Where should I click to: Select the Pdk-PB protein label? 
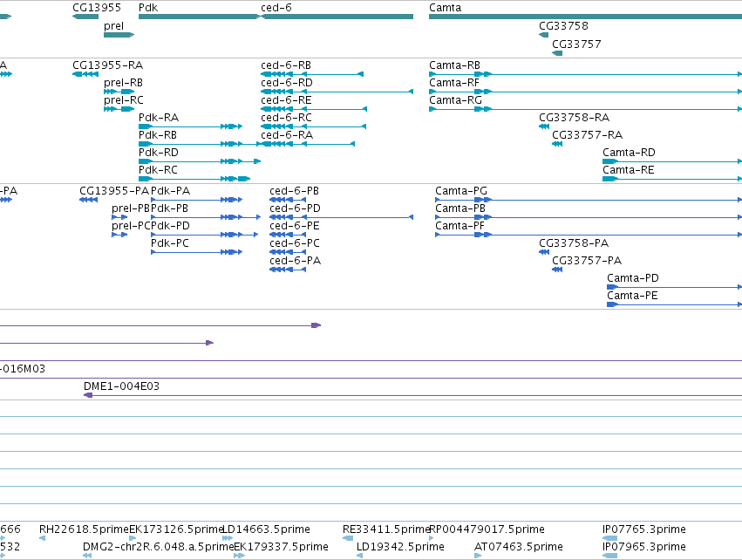point(169,208)
